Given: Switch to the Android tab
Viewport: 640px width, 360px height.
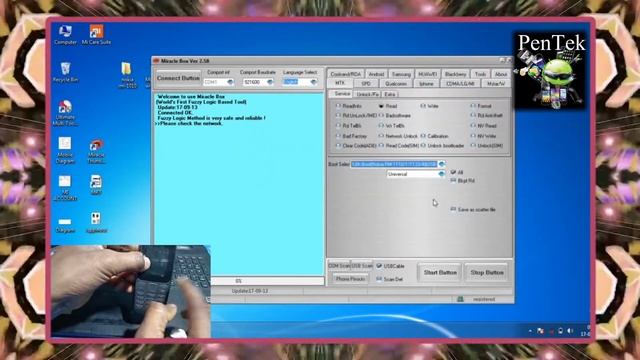Looking at the screenshot, I should (x=376, y=74).
